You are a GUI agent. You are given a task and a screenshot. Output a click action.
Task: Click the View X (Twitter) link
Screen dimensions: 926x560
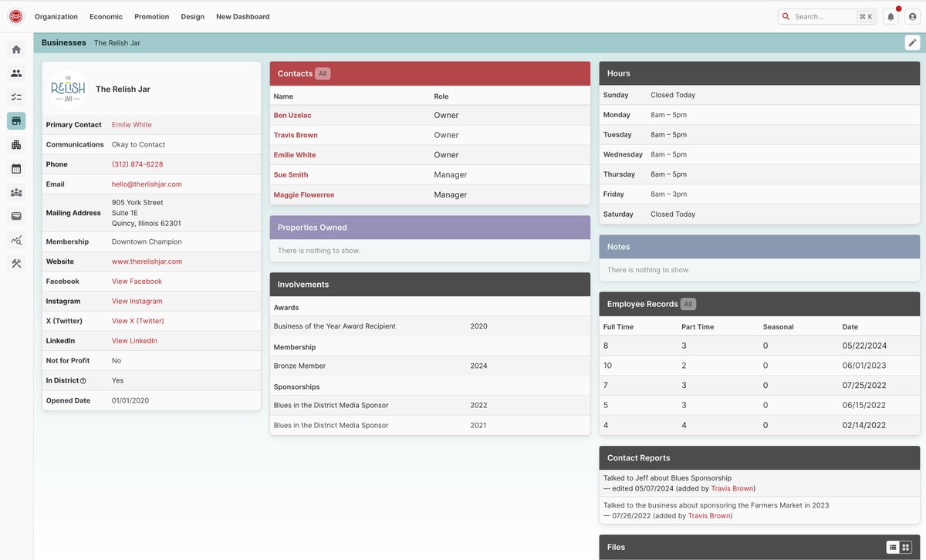(138, 321)
